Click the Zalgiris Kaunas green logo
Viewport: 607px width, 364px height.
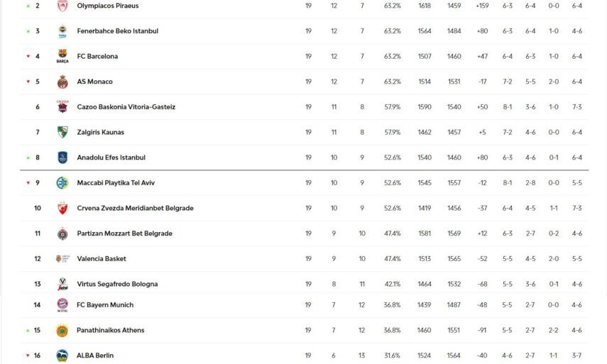(62, 132)
